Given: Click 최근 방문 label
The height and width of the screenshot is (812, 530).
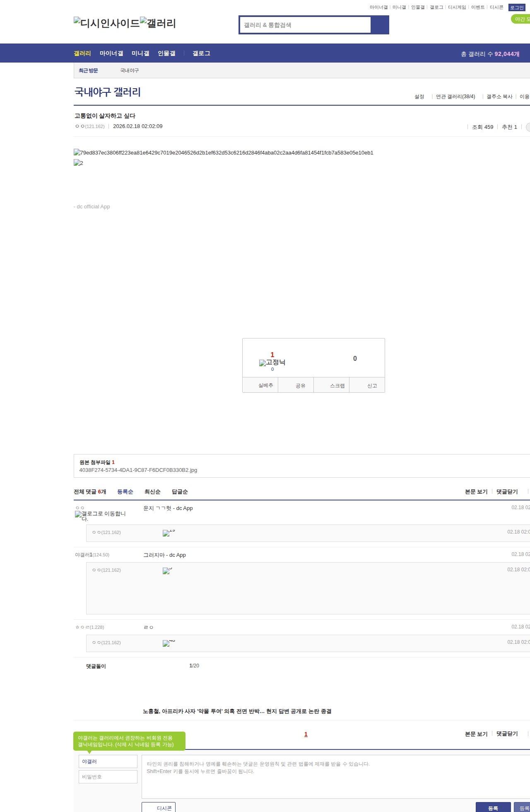Looking at the screenshot, I should 88,71.
